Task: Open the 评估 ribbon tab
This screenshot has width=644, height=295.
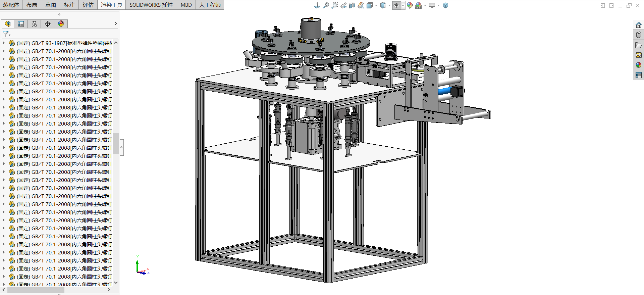Action: pos(88,5)
